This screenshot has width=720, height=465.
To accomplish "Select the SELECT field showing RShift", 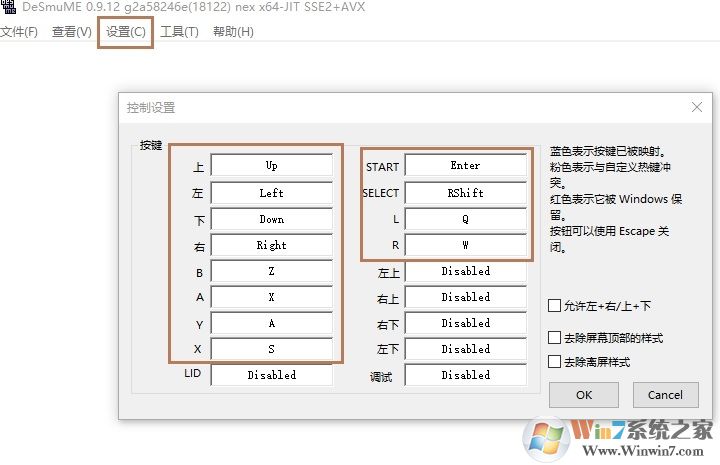I will click(x=466, y=193).
